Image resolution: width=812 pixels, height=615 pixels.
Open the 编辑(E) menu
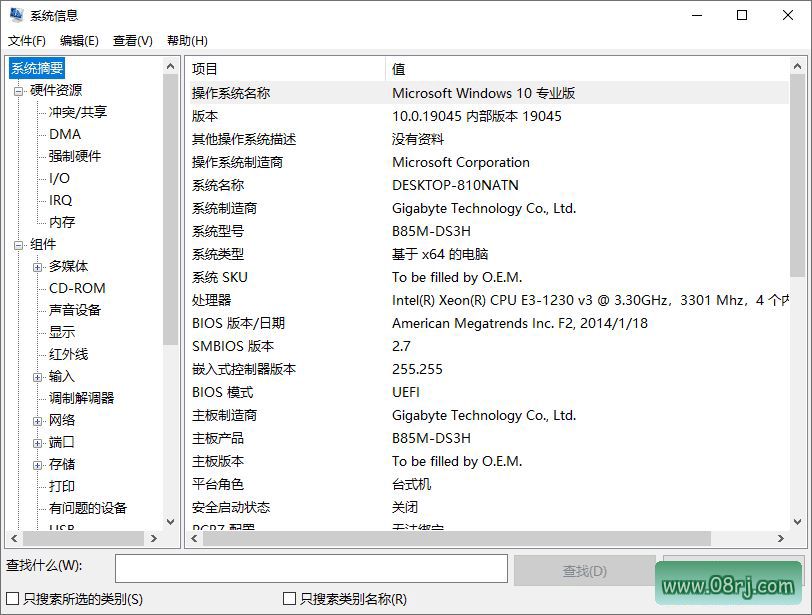[79, 40]
